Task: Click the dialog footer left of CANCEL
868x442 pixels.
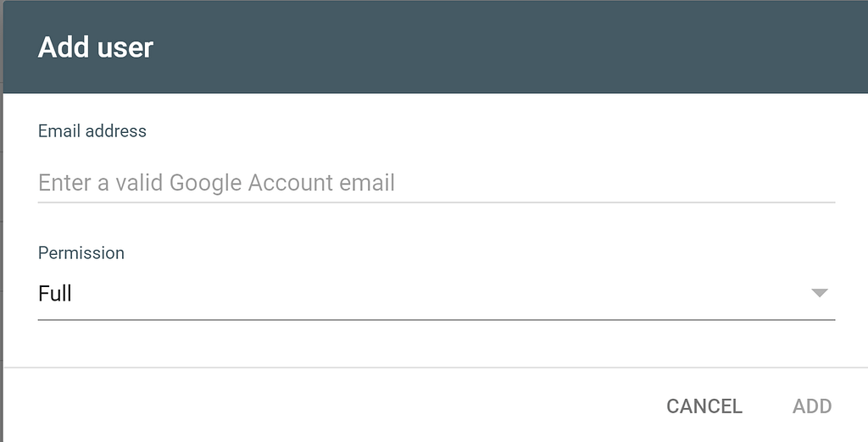Action: [339, 406]
